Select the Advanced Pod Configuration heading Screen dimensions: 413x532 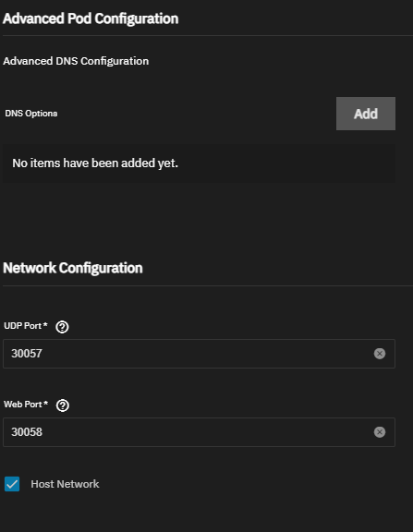(91, 18)
